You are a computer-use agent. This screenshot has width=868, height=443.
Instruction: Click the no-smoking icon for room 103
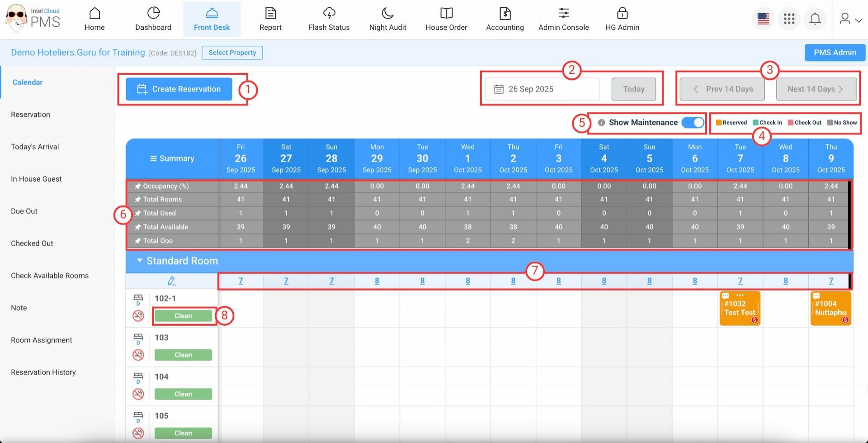click(x=138, y=355)
